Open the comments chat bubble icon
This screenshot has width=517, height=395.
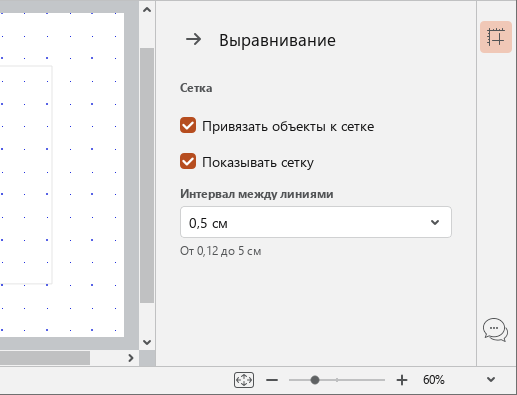495,329
